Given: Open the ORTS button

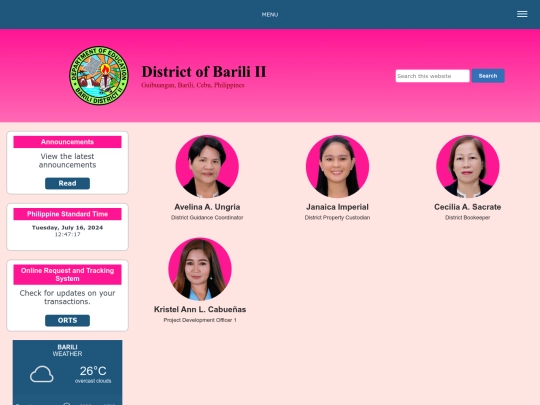Looking at the screenshot, I should [68, 320].
